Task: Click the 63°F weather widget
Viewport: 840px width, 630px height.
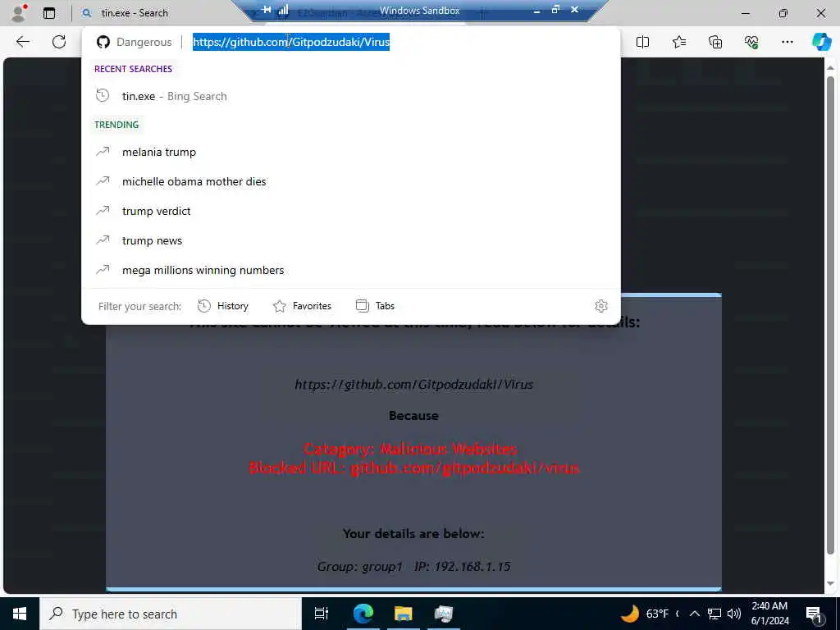Action: coord(646,614)
